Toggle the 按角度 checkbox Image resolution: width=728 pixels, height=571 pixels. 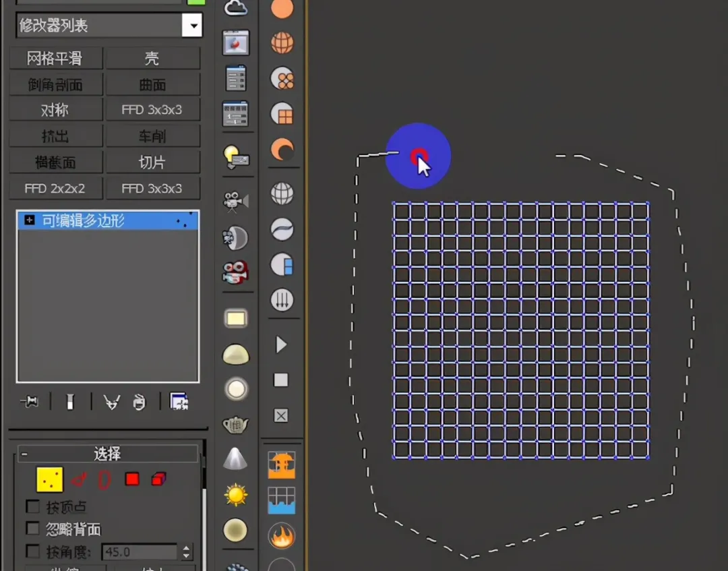pyautogui.click(x=32, y=551)
